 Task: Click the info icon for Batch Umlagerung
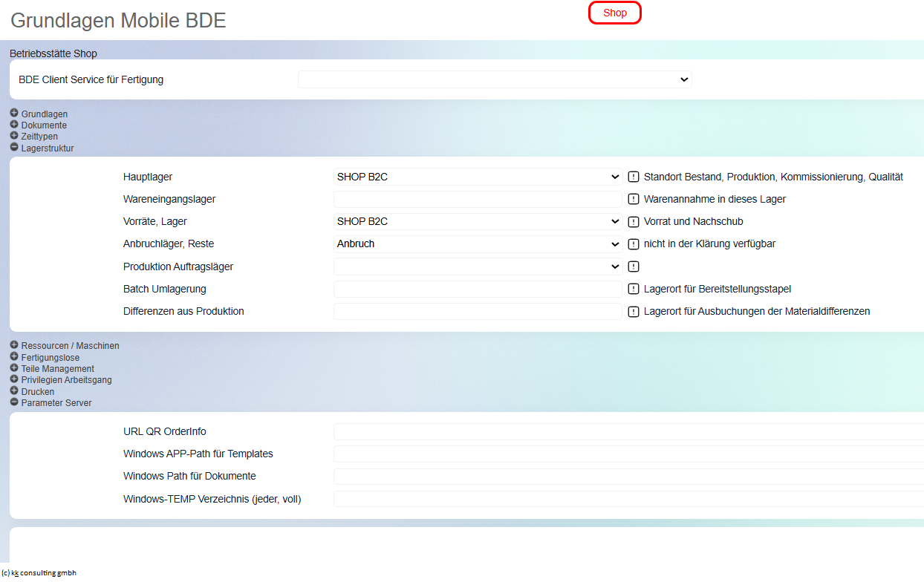point(634,289)
